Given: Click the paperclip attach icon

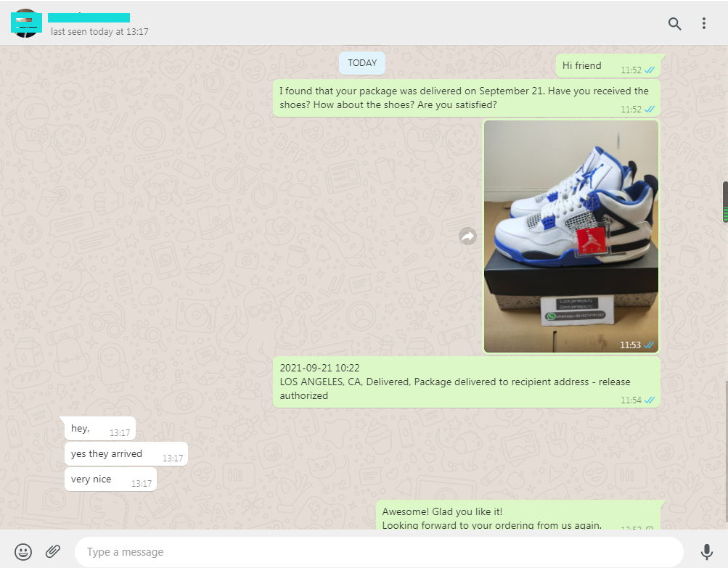Looking at the screenshot, I should pos(53,552).
